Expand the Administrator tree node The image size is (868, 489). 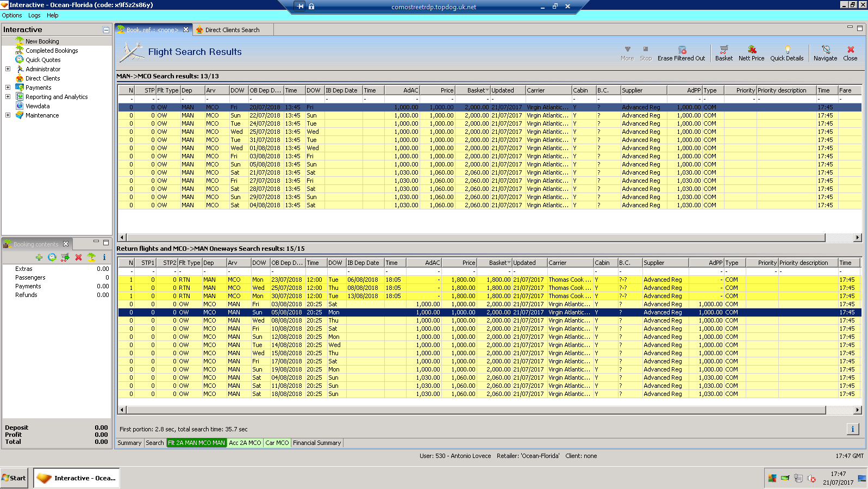(x=8, y=69)
